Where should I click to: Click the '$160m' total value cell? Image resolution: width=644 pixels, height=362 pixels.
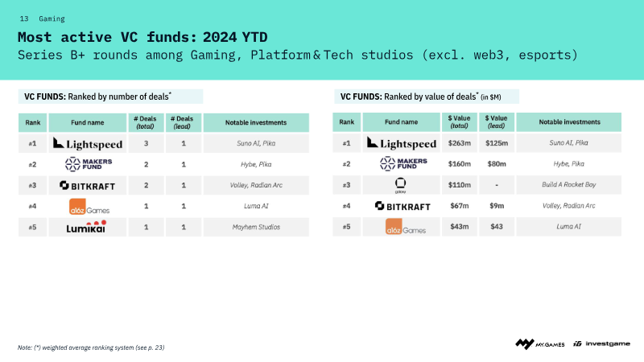(459, 164)
